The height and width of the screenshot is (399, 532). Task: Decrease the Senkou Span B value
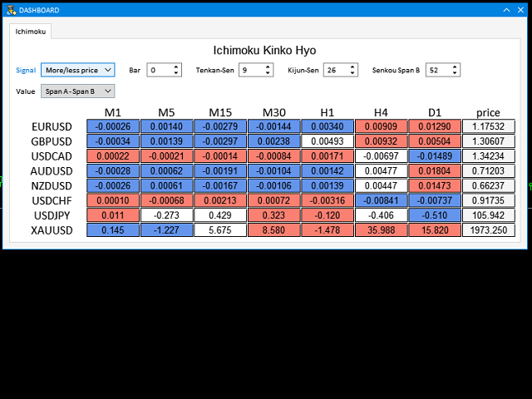point(455,74)
